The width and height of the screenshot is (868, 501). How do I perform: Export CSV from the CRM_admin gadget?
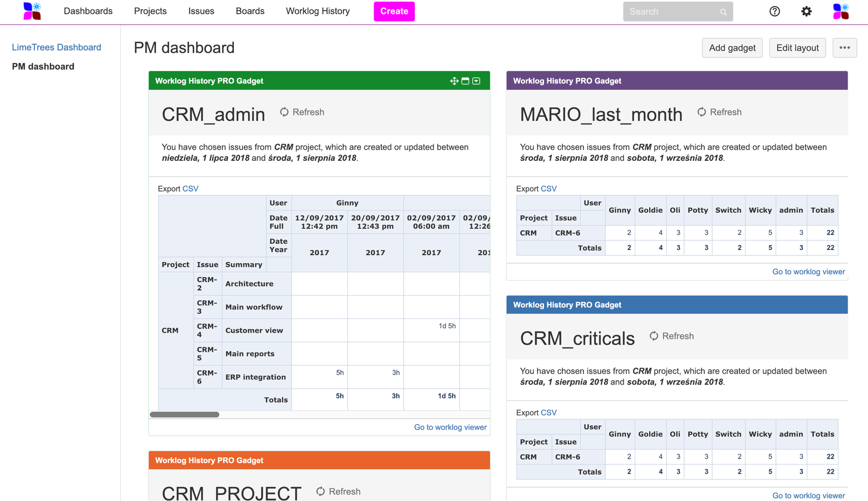tap(190, 189)
